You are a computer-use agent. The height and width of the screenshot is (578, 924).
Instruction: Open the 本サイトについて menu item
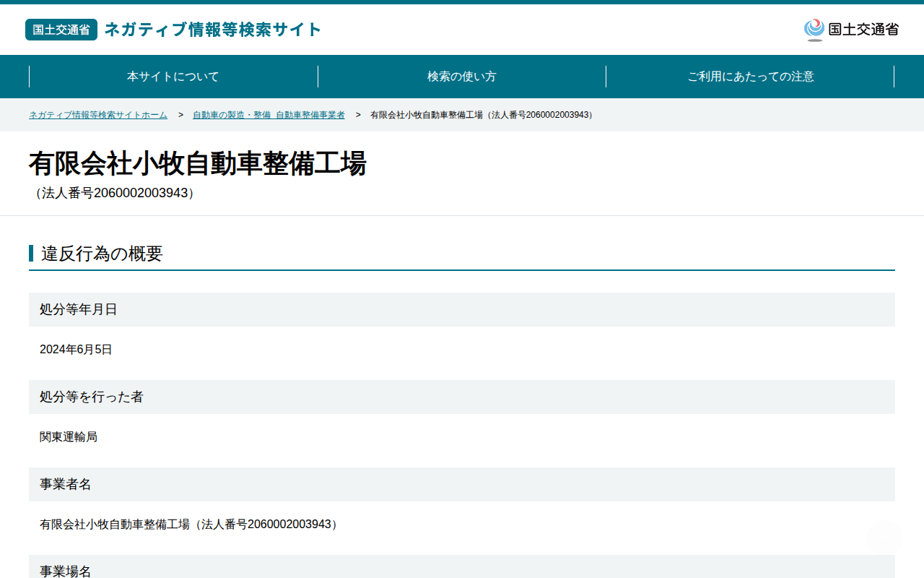(173, 77)
